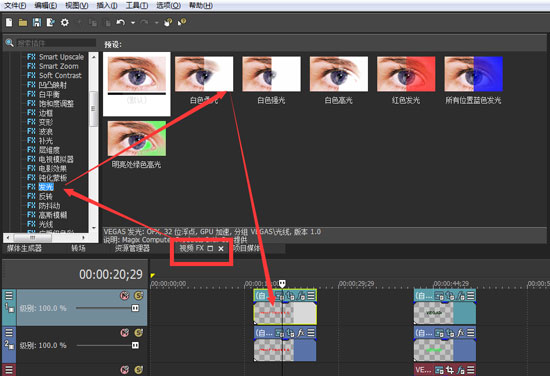The width and height of the screenshot is (550, 376).
Task: Open project properties with the gear icon
Action: coord(65,22)
